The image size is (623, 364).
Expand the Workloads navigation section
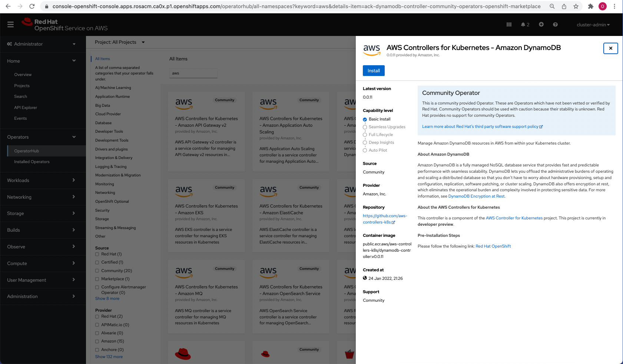click(x=43, y=181)
